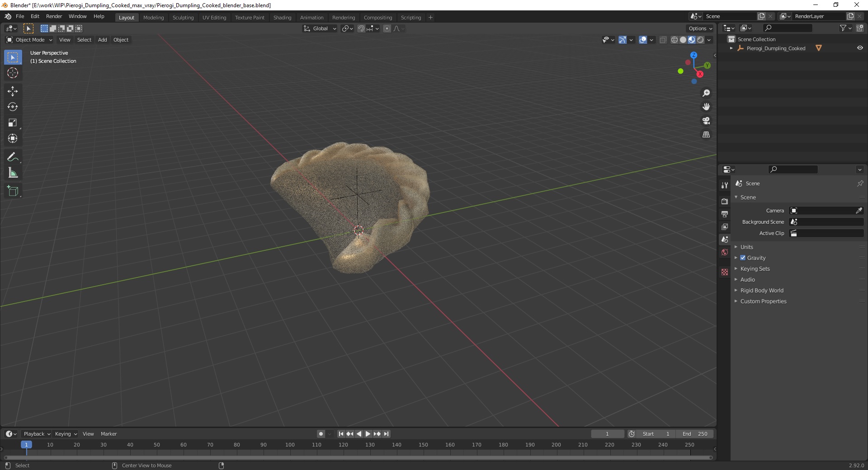Image resolution: width=868 pixels, height=470 pixels.
Task: Toggle proportional editing
Action: coord(387,28)
